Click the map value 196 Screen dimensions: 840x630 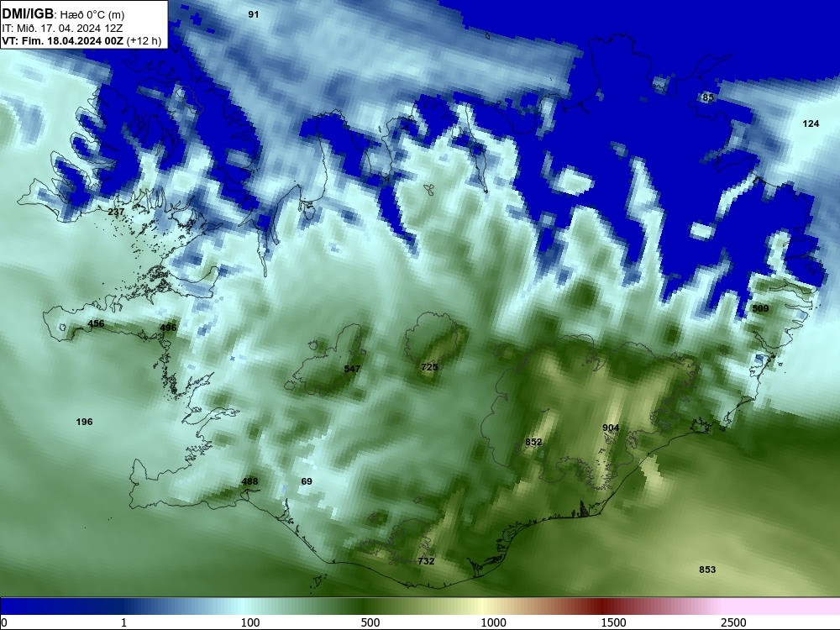pos(84,422)
